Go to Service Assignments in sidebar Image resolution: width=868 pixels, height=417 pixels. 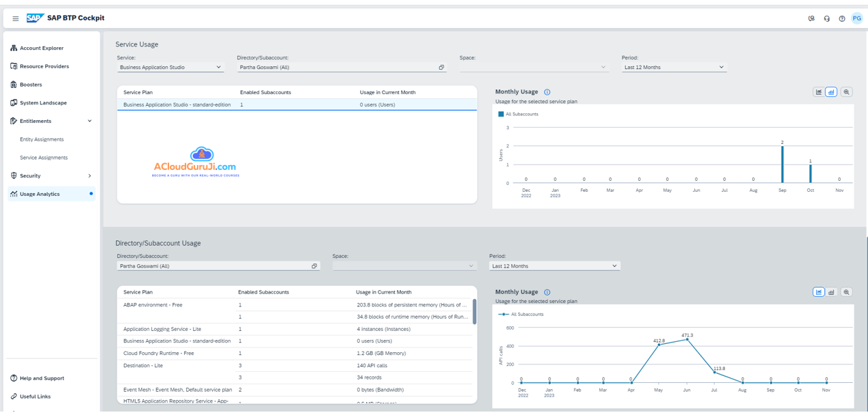tap(44, 158)
